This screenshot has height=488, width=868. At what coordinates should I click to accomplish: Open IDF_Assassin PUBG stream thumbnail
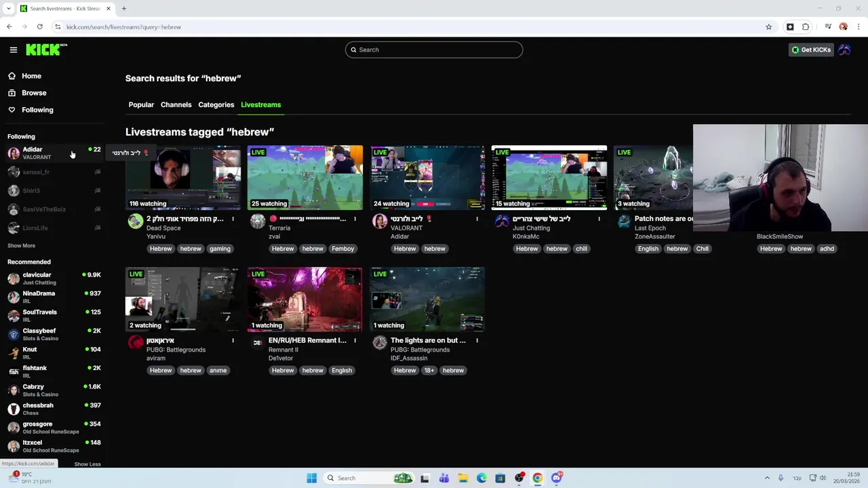[x=427, y=300]
